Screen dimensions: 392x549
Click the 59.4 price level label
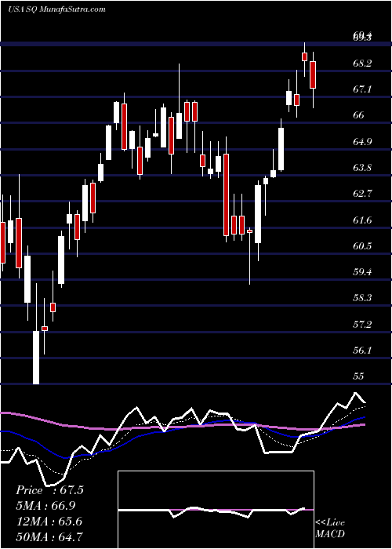362,272
